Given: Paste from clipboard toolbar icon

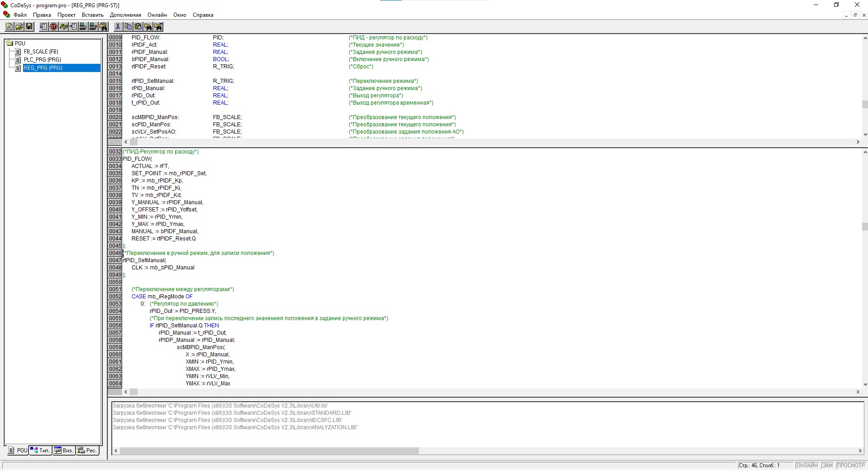Looking at the screenshot, I should (138, 26).
